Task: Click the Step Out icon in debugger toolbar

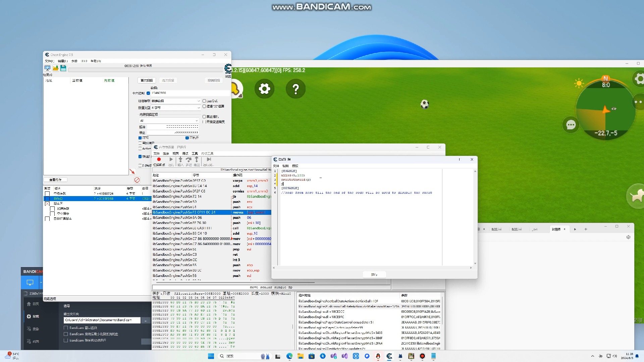Action: 197,160
